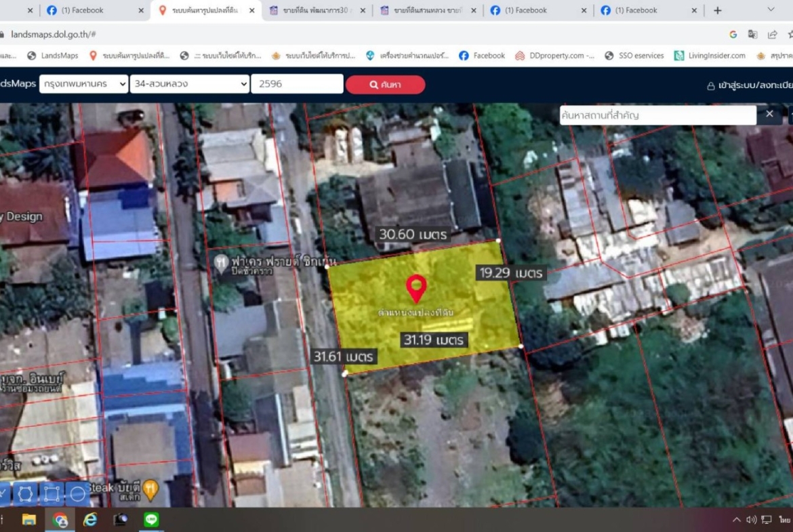The height and width of the screenshot is (532, 793).
Task: Open the ระบบค้นหารูปแปลงที่ดิ... bookmark
Action: point(129,56)
